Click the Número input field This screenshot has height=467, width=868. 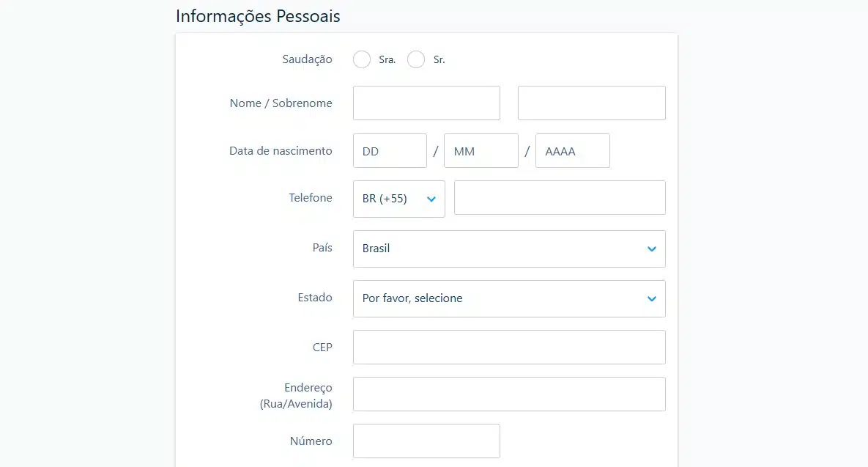(x=426, y=441)
